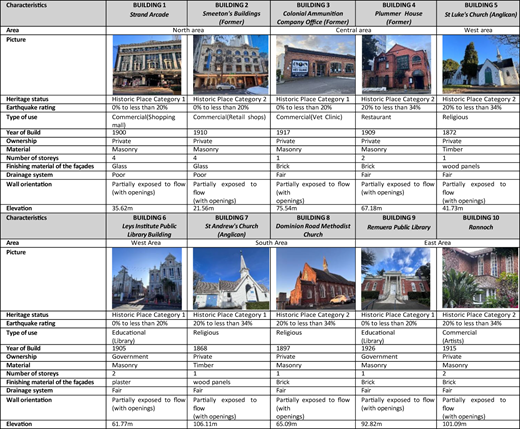Click 'Commercial (Artists)' type of use cell
Viewport: 520px width, 429px height.
[x=460, y=337]
